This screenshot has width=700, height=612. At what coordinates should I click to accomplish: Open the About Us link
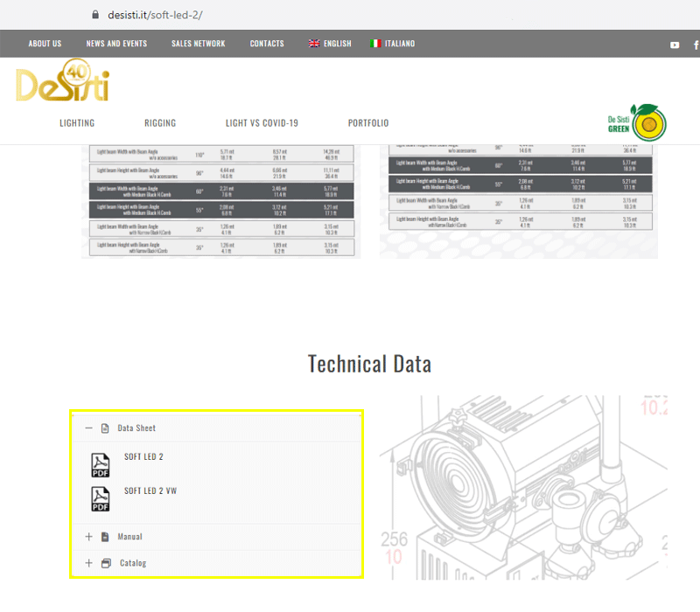pyautogui.click(x=45, y=44)
